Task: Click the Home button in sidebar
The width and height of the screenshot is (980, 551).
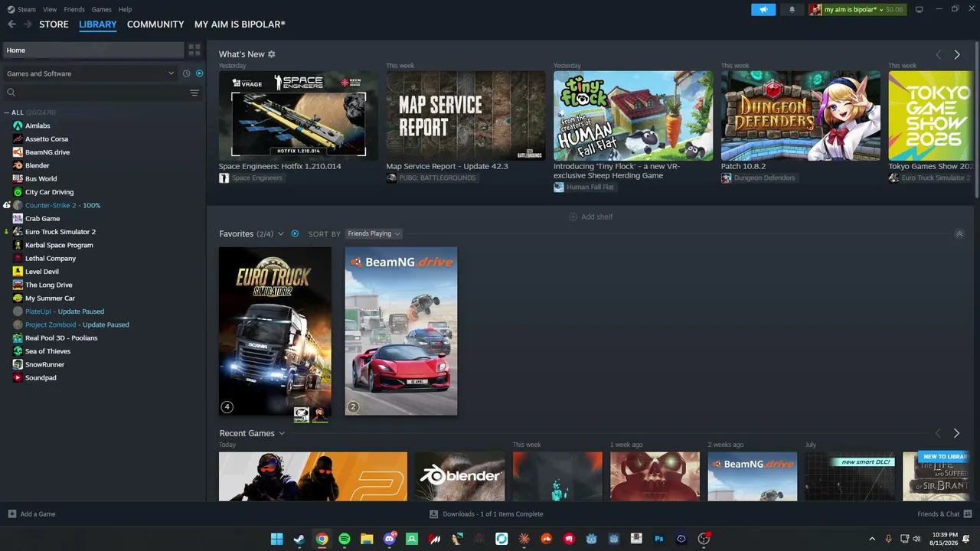Action: click(x=93, y=50)
